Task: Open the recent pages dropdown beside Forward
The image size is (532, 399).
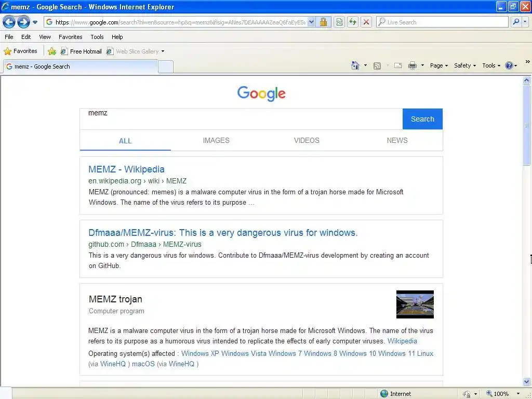Action: tap(35, 22)
